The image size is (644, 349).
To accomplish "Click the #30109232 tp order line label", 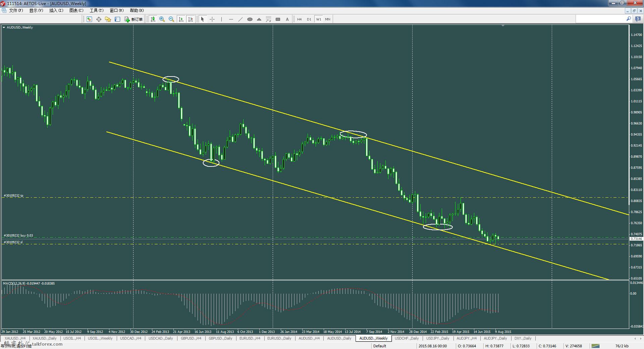I will pos(13,196).
